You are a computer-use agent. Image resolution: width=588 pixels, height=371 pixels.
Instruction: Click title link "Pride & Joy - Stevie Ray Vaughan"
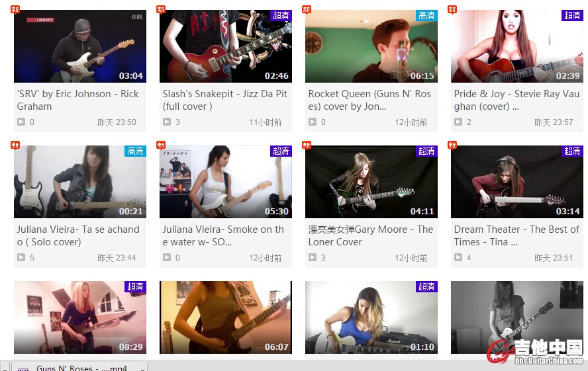[x=516, y=100]
